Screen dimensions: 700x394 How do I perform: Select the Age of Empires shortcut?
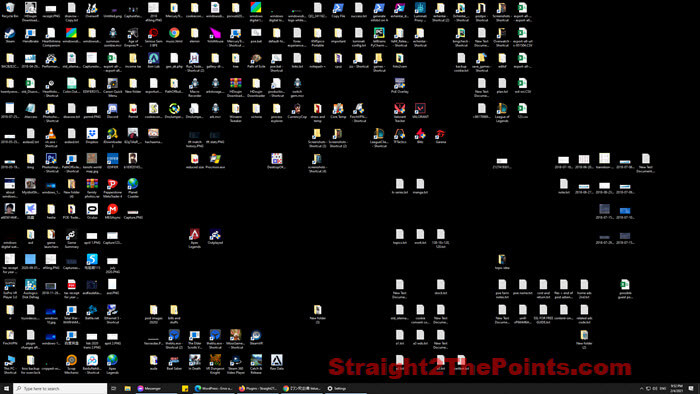pos(133,37)
